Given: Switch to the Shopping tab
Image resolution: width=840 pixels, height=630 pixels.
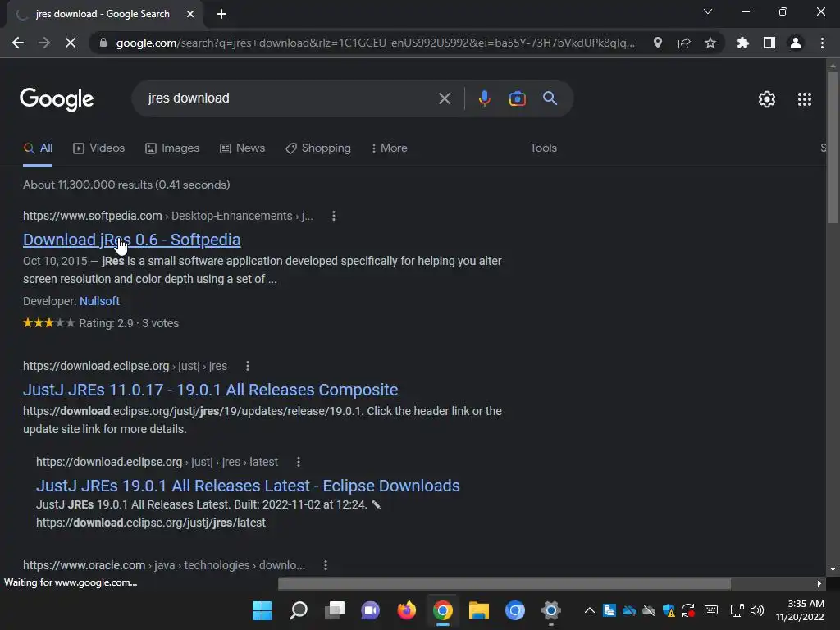Looking at the screenshot, I should click(318, 148).
